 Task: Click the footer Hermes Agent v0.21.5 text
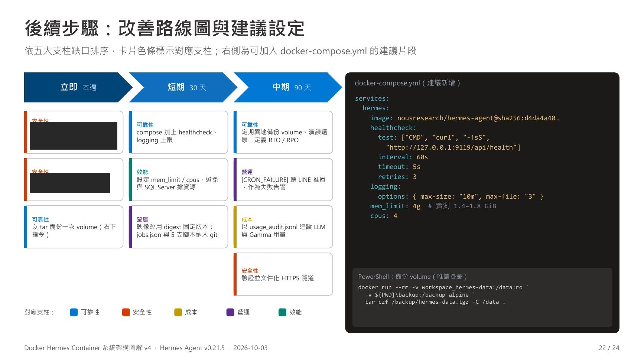192,348
